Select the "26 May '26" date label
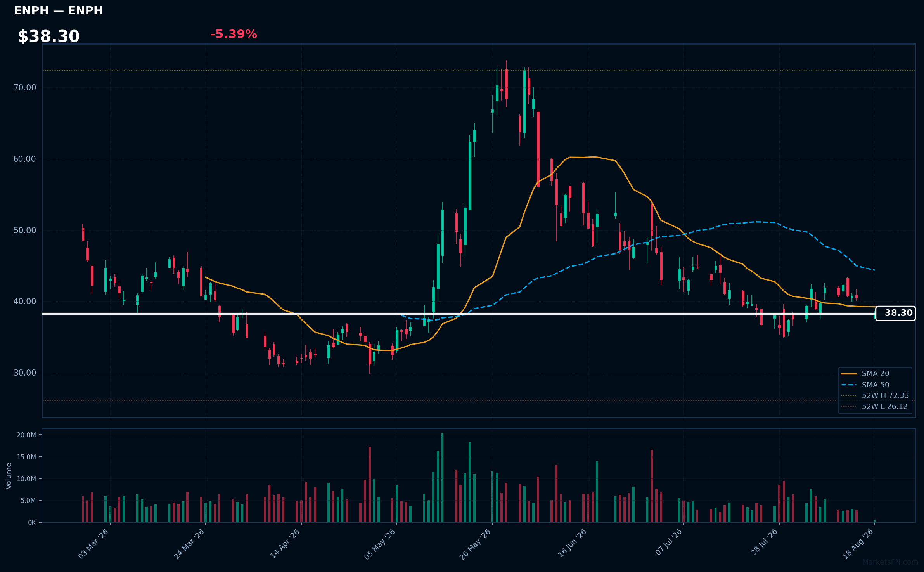The height and width of the screenshot is (572, 924). (x=475, y=544)
